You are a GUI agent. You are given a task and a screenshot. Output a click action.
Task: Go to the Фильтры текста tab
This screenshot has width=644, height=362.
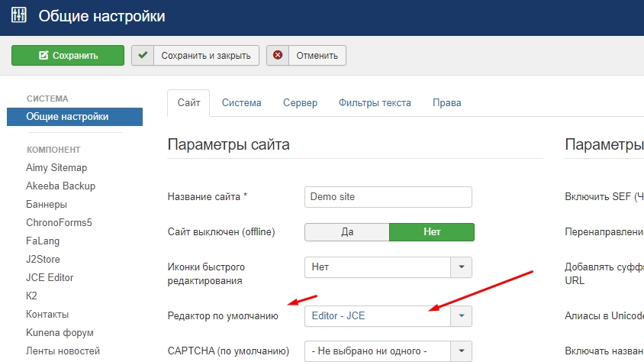[375, 102]
